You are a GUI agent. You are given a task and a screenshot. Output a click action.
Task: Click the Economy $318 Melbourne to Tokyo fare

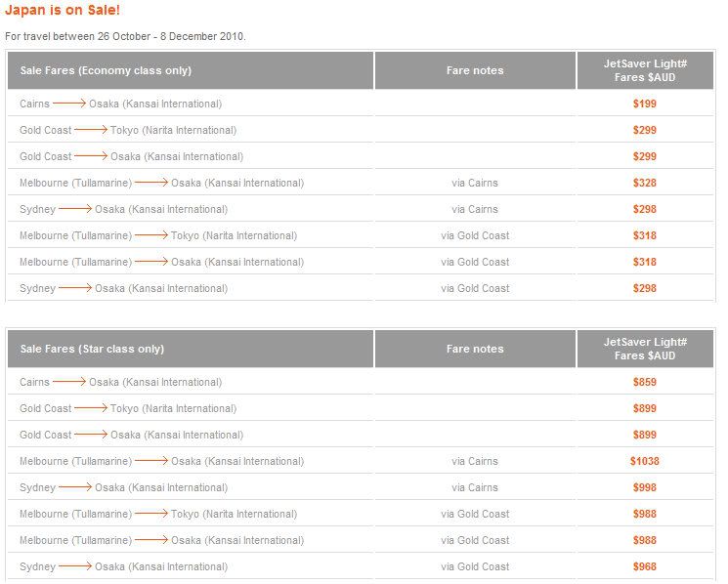[644, 236]
